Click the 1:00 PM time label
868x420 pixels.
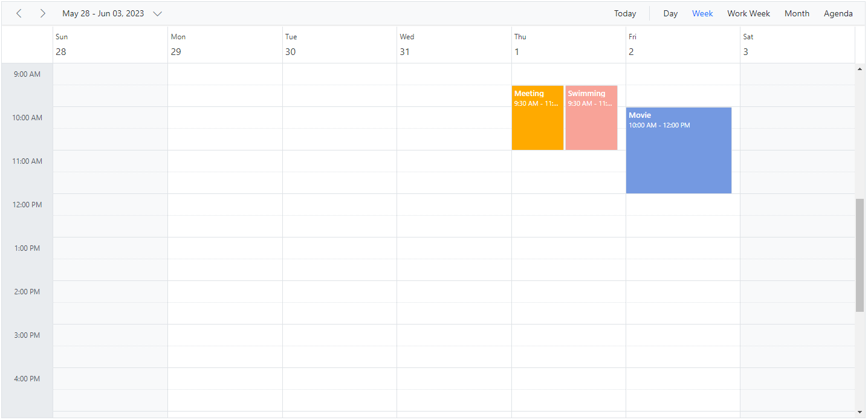27,248
